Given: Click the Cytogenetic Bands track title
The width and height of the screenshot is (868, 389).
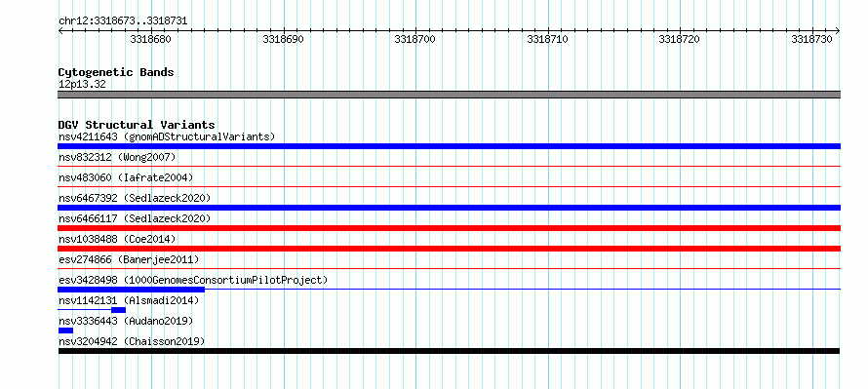Looking at the screenshot, I should [x=116, y=72].
